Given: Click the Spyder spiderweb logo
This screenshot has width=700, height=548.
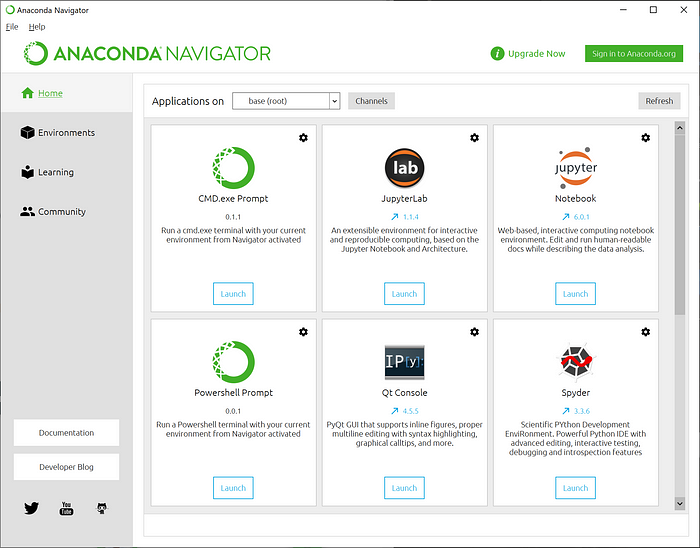Looking at the screenshot, I should click(x=575, y=362).
